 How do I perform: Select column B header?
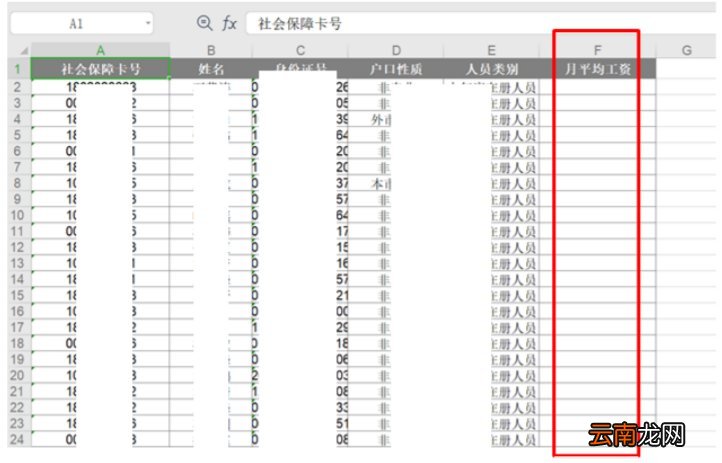click(x=211, y=50)
